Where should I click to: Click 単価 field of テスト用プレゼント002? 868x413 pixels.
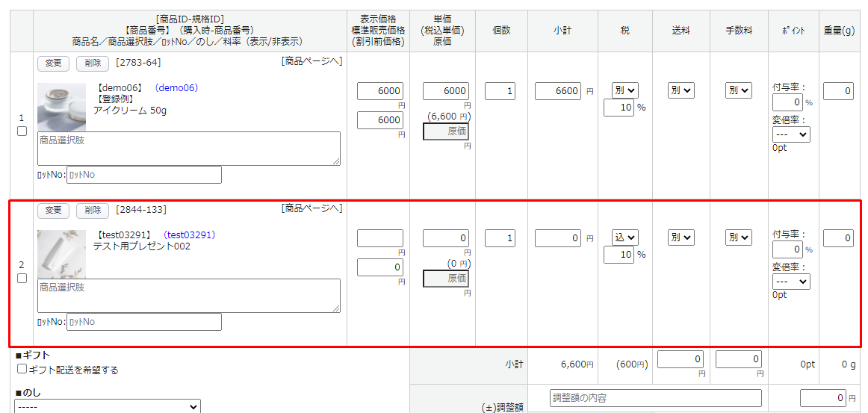446,238
